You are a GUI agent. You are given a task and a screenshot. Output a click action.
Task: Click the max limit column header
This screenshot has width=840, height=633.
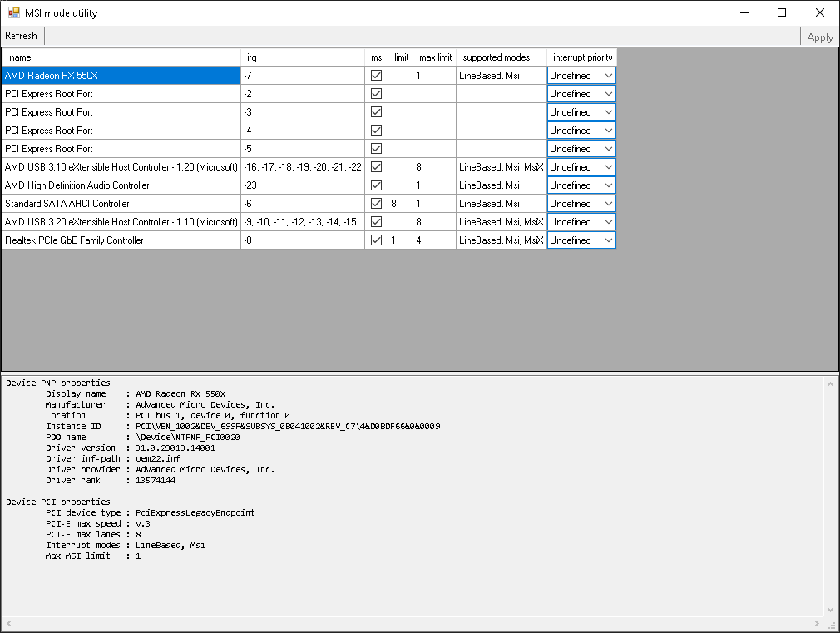click(434, 57)
